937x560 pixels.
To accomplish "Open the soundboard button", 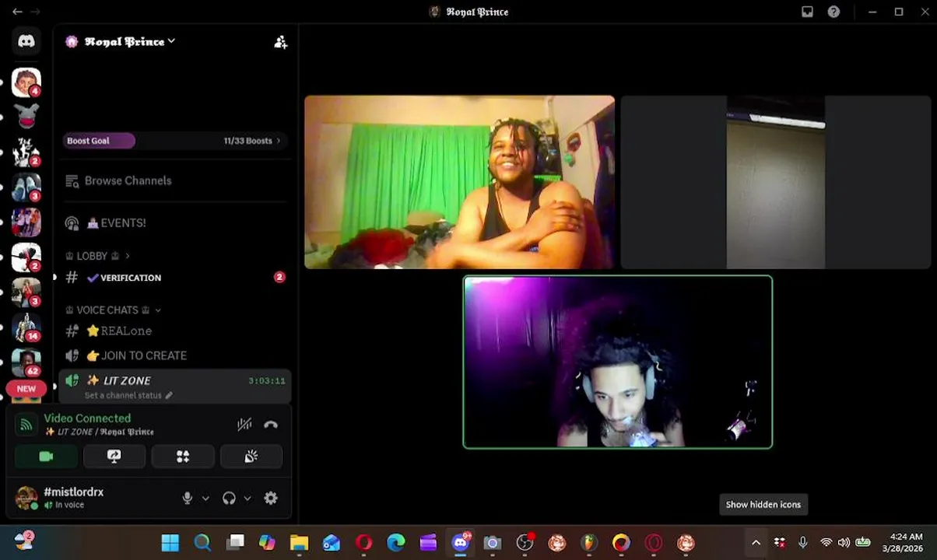I will [x=251, y=457].
